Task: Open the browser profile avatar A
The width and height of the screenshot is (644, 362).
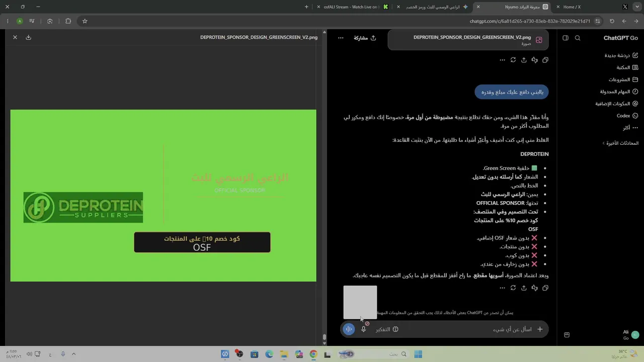Action: (20, 21)
